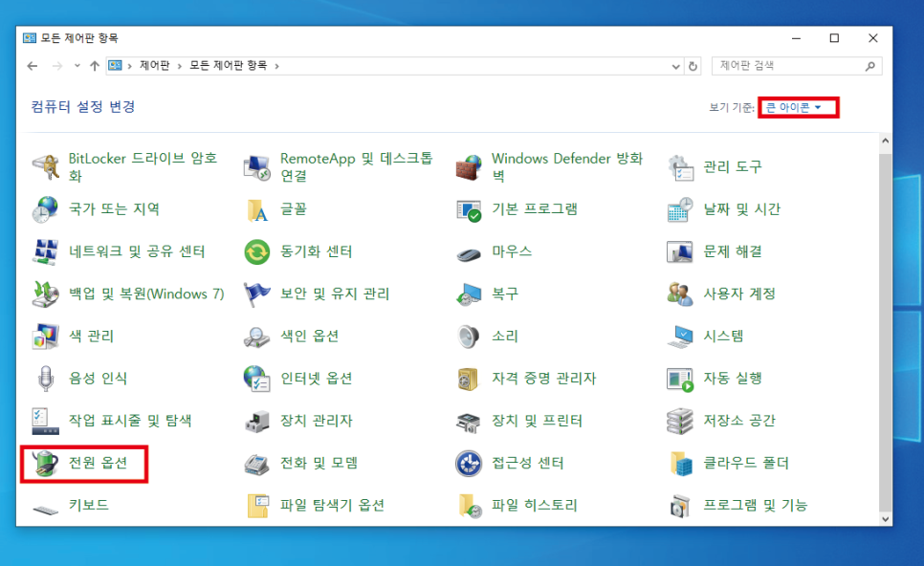The width and height of the screenshot is (924, 566).
Task: Open the 장치 및 프린터 icon
Action: point(469,421)
